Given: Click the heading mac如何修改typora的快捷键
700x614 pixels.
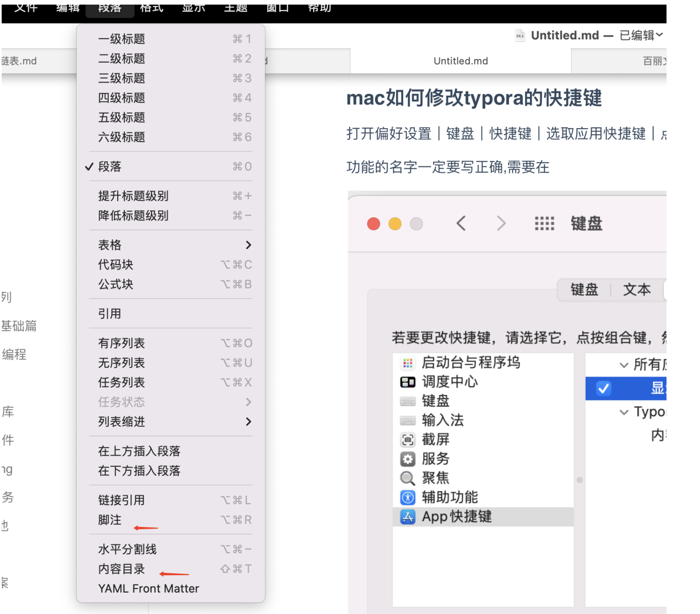Looking at the screenshot, I should pyautogui.click(x=474, y=98).
